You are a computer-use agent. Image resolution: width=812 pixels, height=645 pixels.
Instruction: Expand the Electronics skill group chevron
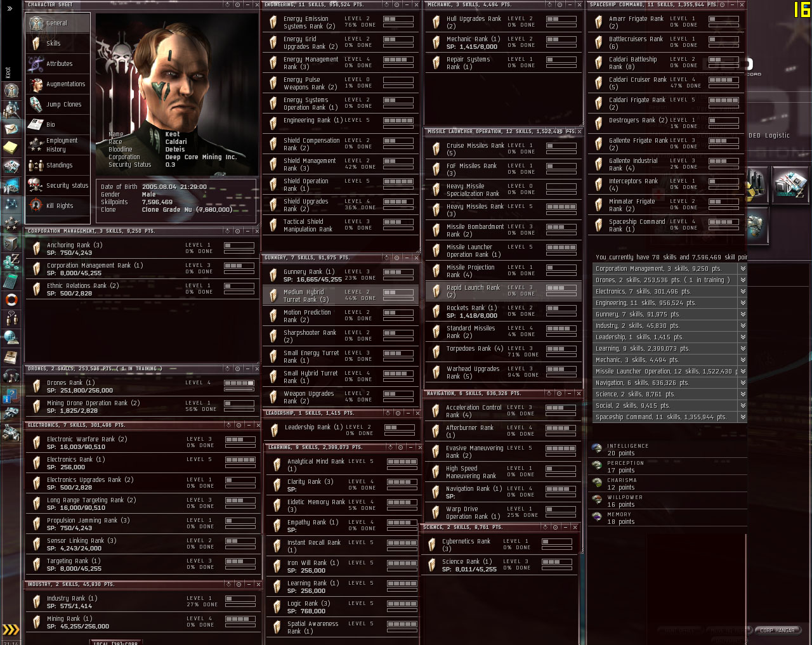click(x=743, y=291)
